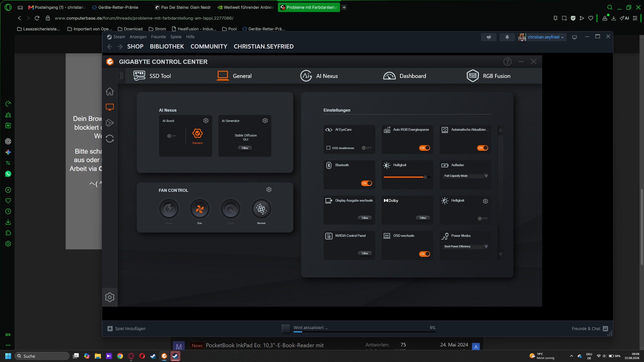
Task: Open Google Chrome from the taskbar
Action: [120, 356]
